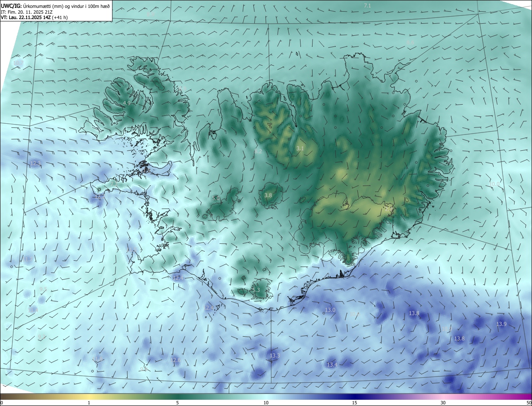This screenshot has height=406, width=532.
Task: Click the 8.2 value label
Action: pos(258,152)
